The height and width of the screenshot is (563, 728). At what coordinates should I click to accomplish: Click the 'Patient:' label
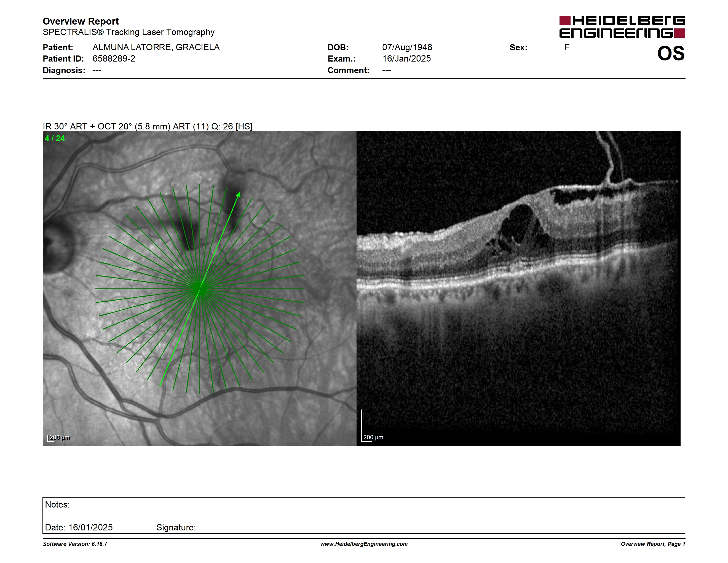pos(58,47)
